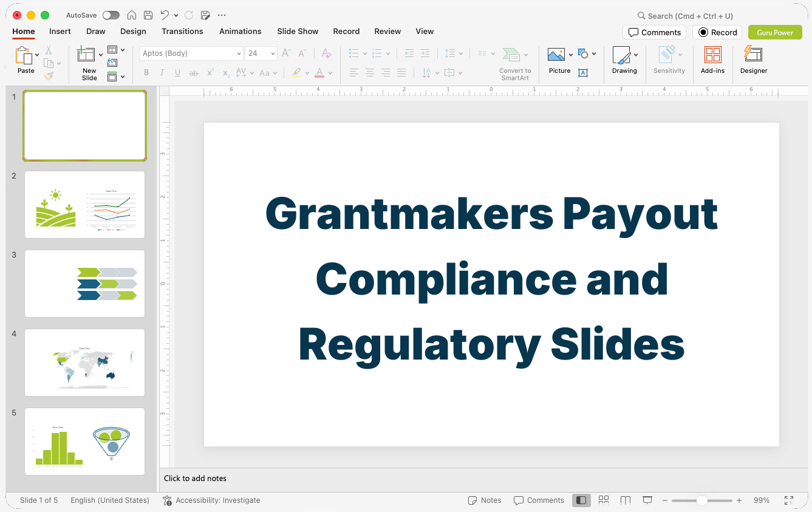The image size is (812, 512).
Task: Align text left
Action: coord(354,73)
